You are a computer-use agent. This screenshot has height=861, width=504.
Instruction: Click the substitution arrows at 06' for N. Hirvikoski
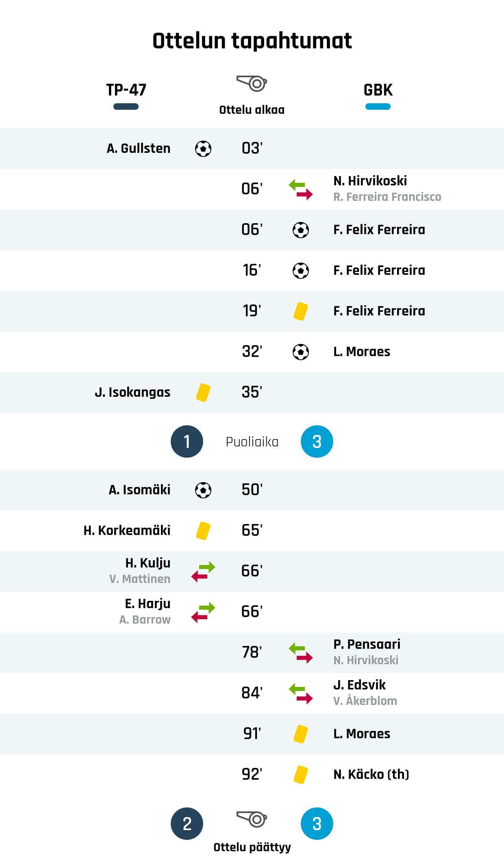(301, 189)
